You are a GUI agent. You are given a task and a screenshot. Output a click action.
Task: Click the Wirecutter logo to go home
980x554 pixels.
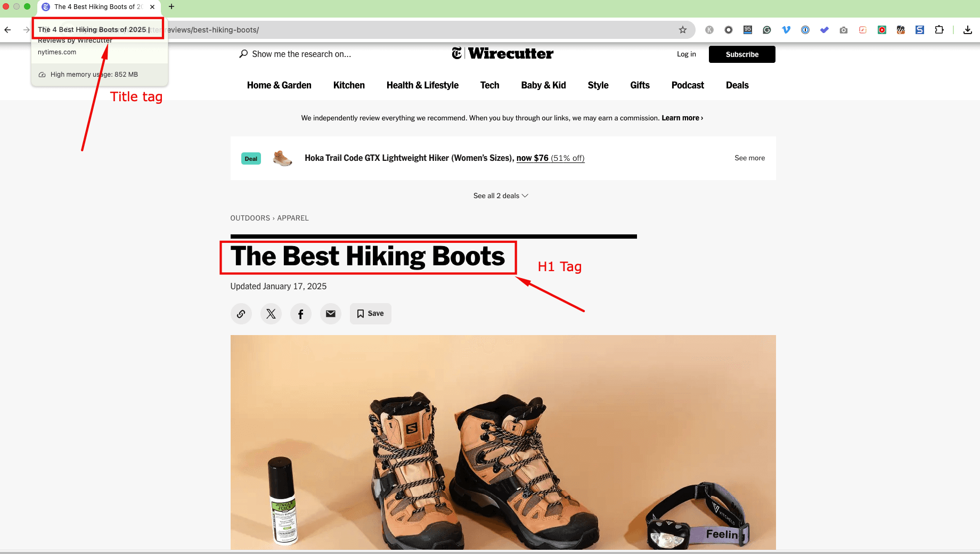502,53
